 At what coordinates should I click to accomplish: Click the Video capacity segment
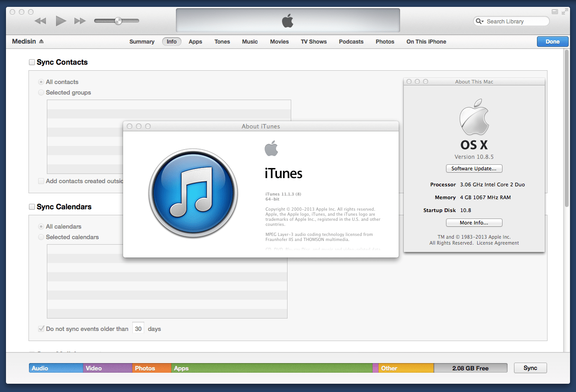[x=107, y=368]
